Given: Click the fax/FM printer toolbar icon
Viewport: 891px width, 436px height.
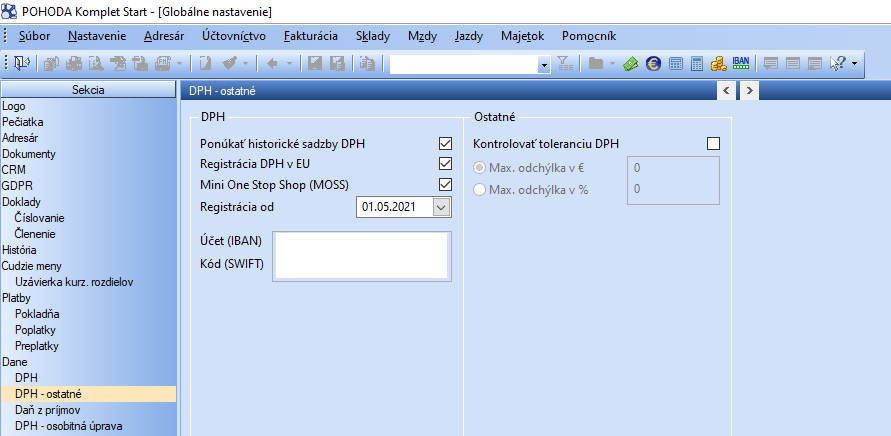Looking at the screenshot, I should [x=163, y=64].
